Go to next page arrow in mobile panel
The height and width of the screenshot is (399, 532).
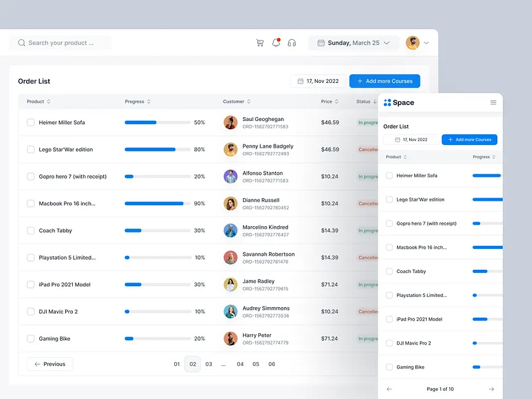tap(491, 389)
